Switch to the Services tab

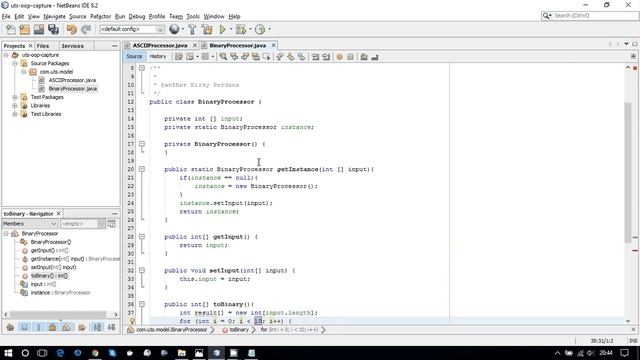pos(73,46)
